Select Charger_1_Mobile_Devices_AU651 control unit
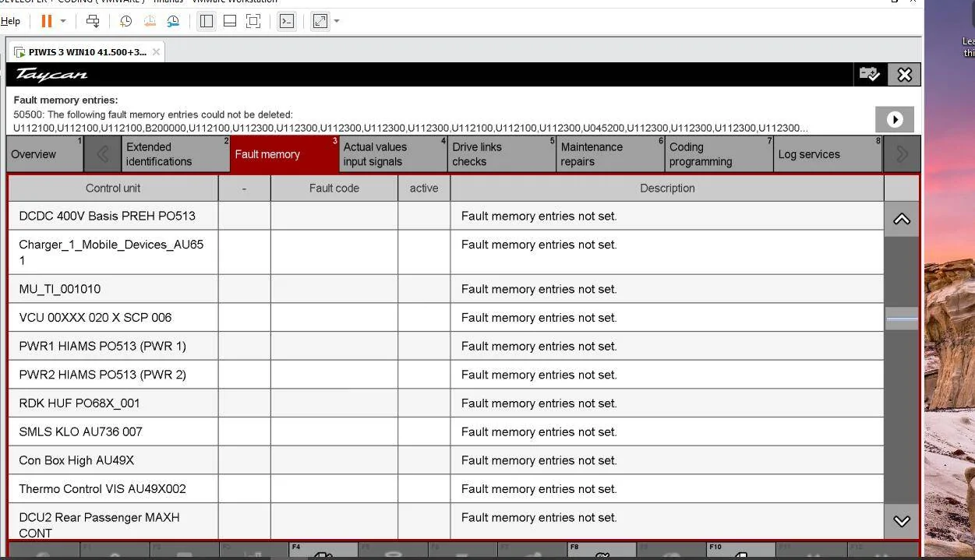 (x=113, y=252)
